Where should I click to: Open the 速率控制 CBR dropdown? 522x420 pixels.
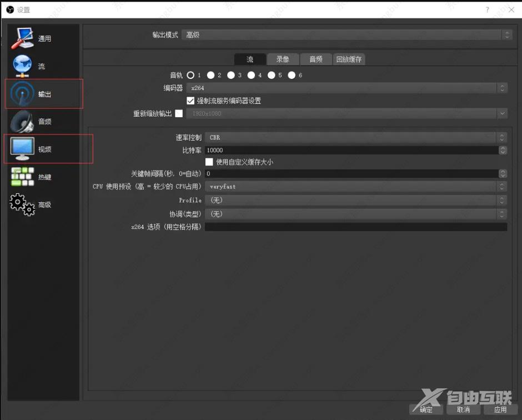[356, 137]
